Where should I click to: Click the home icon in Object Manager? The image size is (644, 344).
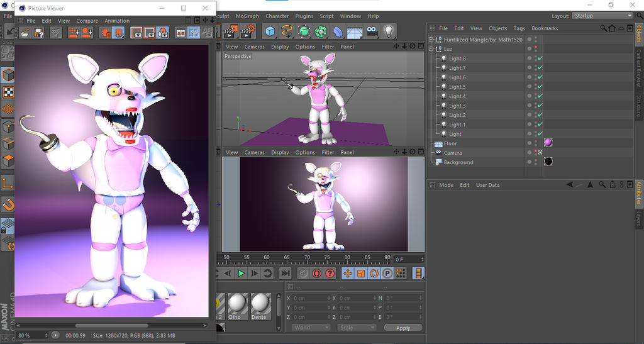click(x=612, y=28)
